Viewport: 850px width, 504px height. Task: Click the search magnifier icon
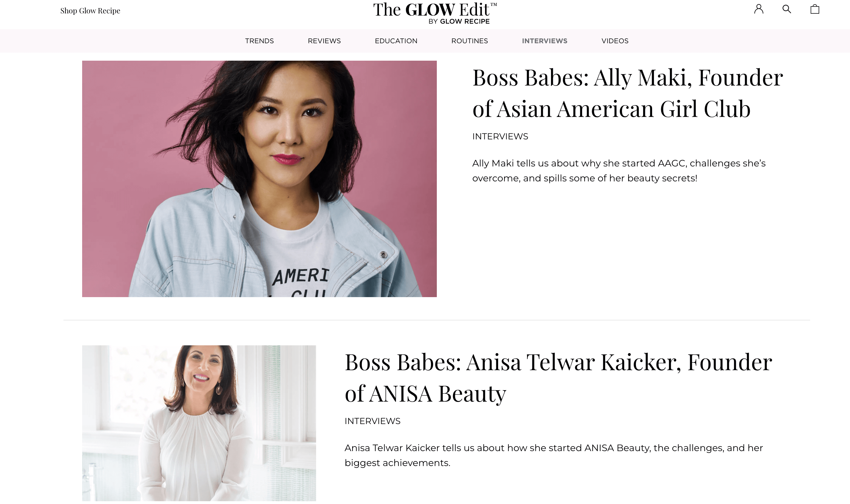coord(787,9)
